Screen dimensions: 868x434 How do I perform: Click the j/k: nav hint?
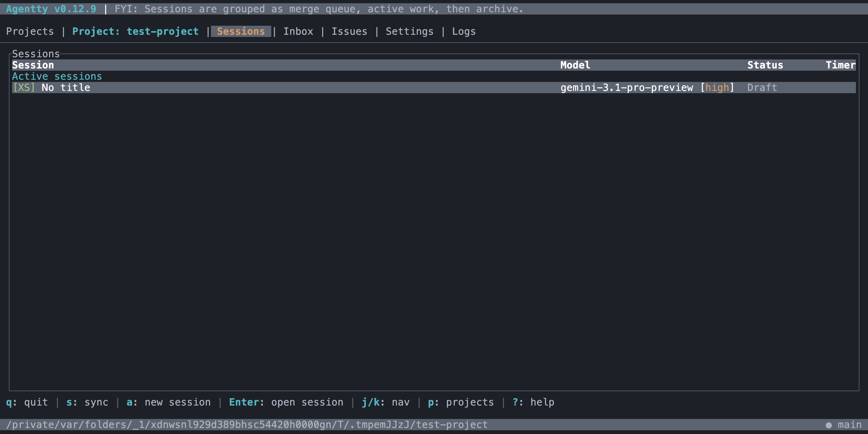385,402
